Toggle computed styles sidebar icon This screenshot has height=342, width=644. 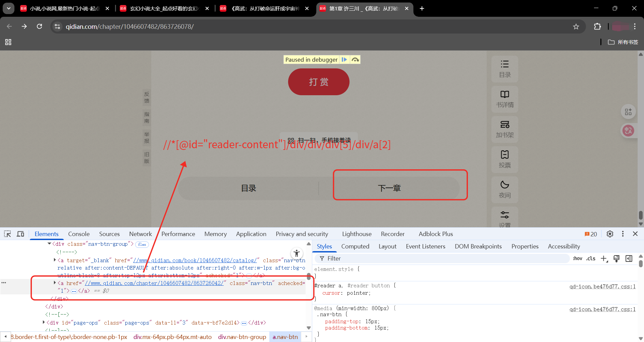click(x=629, y=259)
